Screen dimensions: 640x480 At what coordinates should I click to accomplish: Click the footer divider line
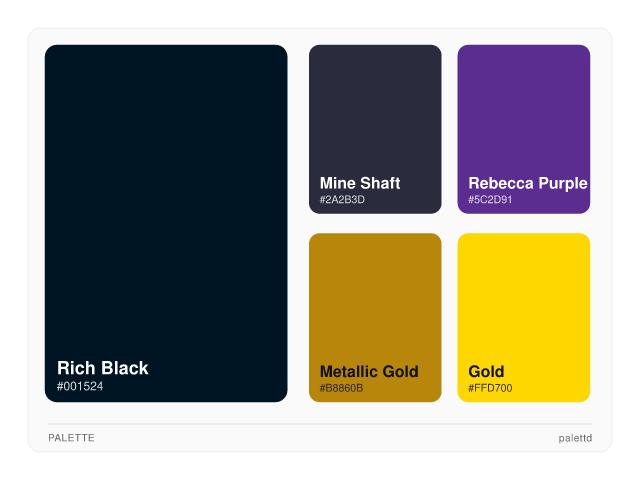(320, 424)
